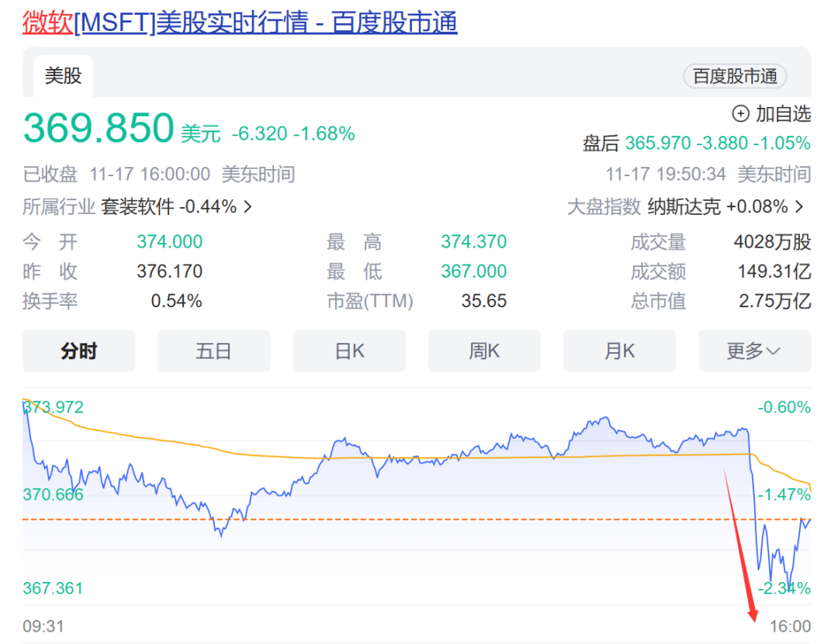Image resolution: width=838 pixels, height=644 pixels.
Task: Switch to the 五日 chart view
Action: (214, 351)
